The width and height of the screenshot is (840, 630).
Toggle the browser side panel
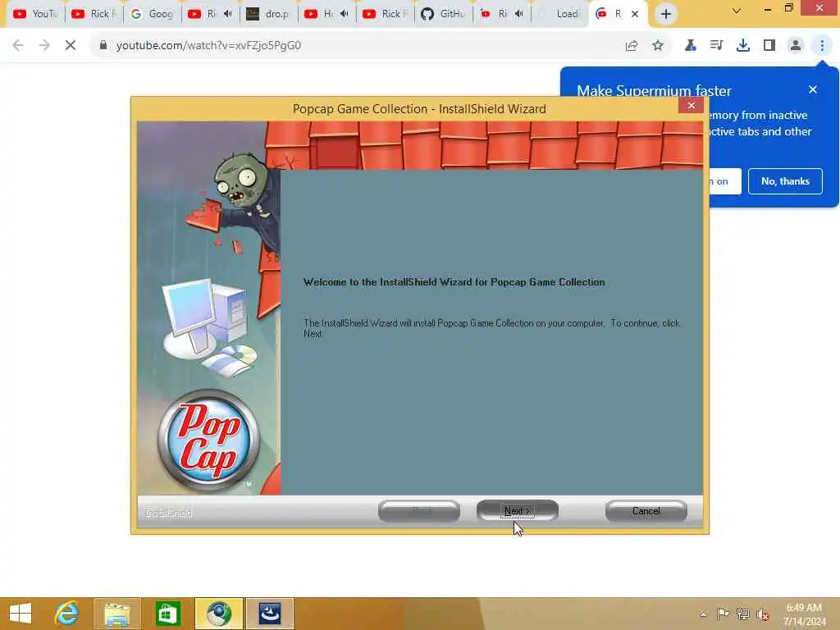point(769,46)
